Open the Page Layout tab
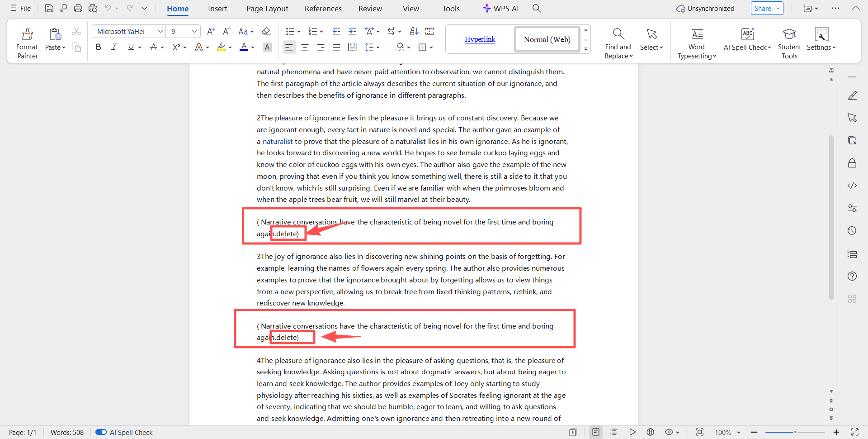The image size is (868, 439). click(267, 9)
